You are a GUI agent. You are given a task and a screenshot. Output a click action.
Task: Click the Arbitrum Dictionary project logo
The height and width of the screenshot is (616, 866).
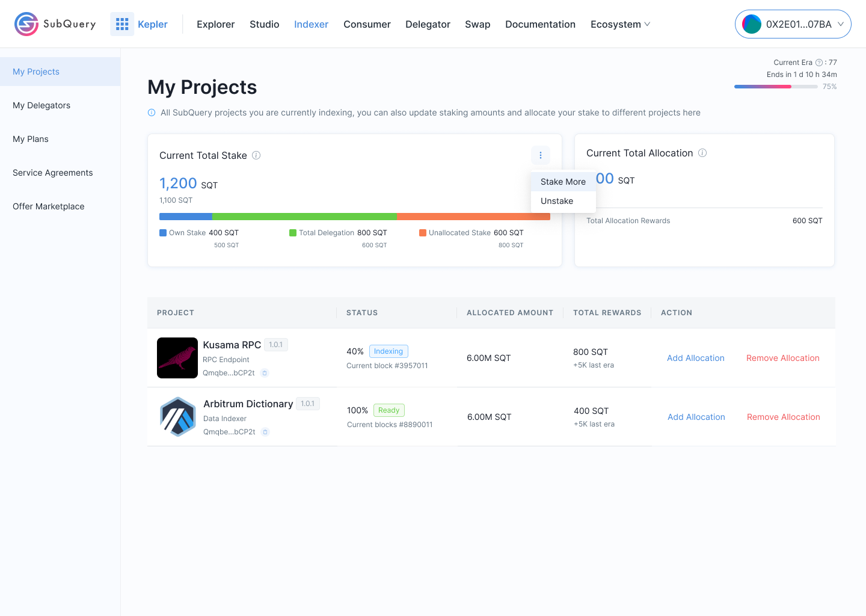point(178,417)
